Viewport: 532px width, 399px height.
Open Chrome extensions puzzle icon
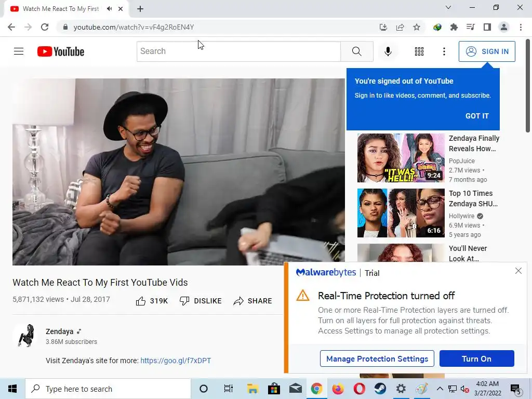(x=454, y=27)
